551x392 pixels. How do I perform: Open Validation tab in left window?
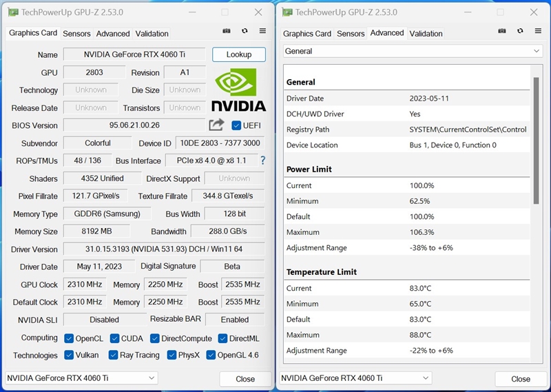coord(152,34)
